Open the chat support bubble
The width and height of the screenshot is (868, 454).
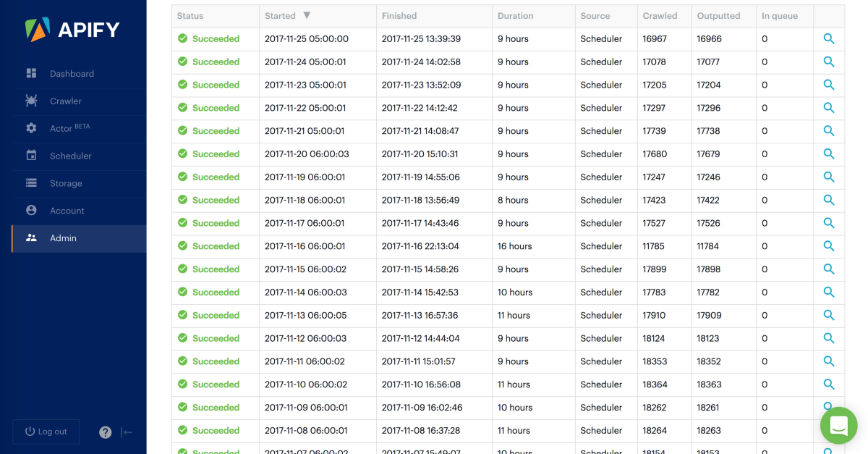838,426
